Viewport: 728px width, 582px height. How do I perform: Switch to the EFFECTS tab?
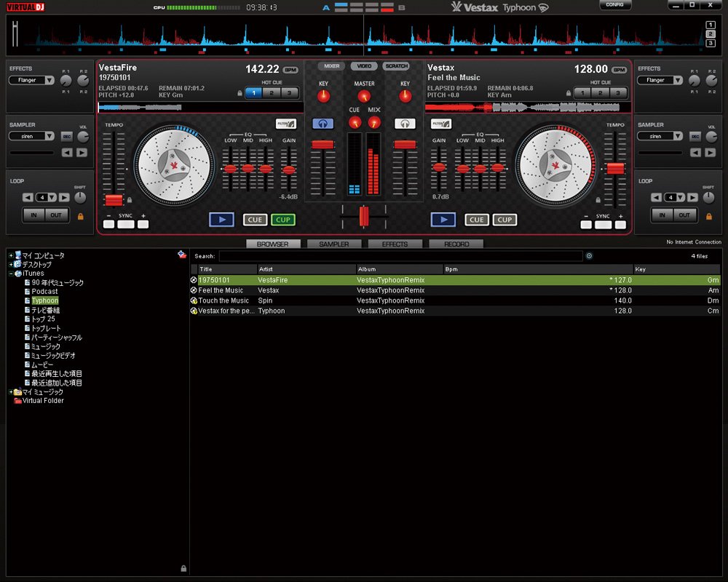coord(395,244)
